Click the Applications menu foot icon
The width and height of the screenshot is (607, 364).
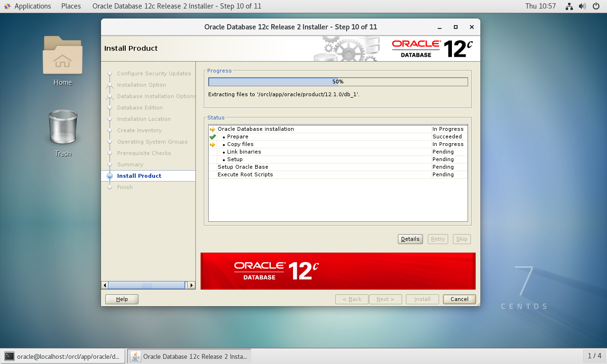7,6
